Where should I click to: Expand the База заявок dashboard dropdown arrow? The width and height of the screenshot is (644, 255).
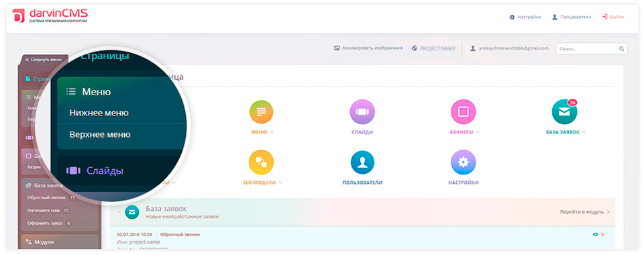[x=584, y=132]
